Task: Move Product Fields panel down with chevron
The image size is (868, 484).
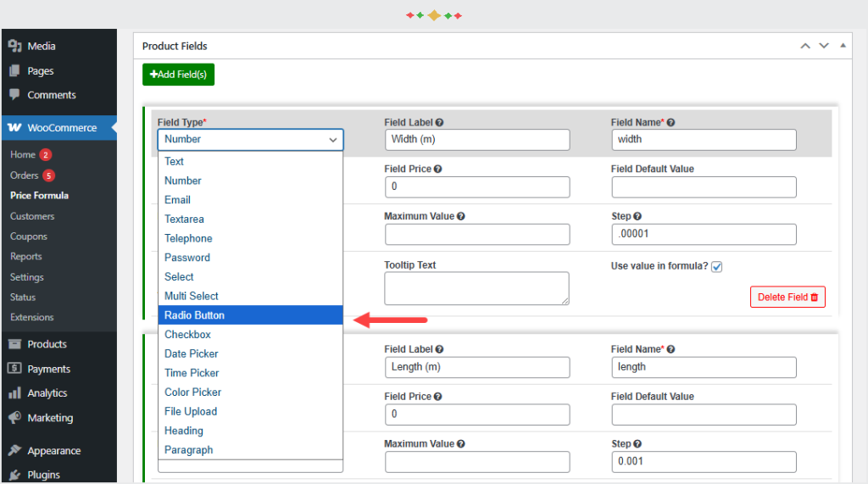Action: [x=824, y=46]
